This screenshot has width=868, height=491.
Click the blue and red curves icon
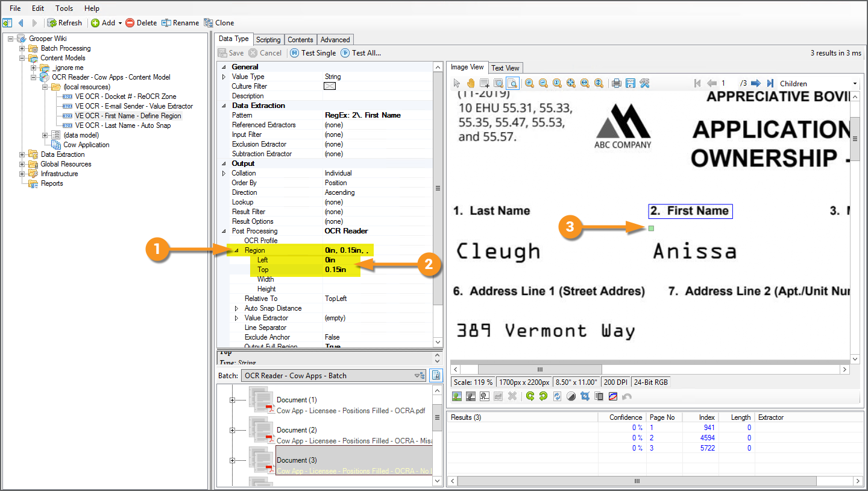(612, 396)
